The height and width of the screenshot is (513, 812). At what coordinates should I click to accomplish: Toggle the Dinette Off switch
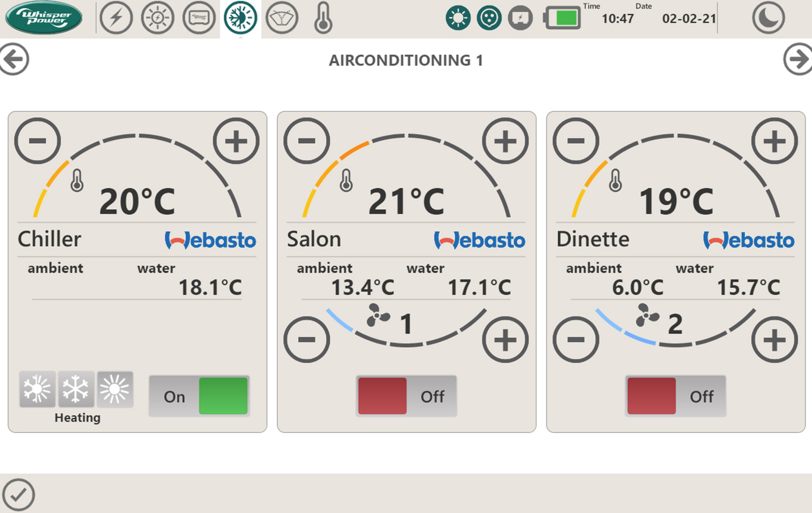click(675, 396)
